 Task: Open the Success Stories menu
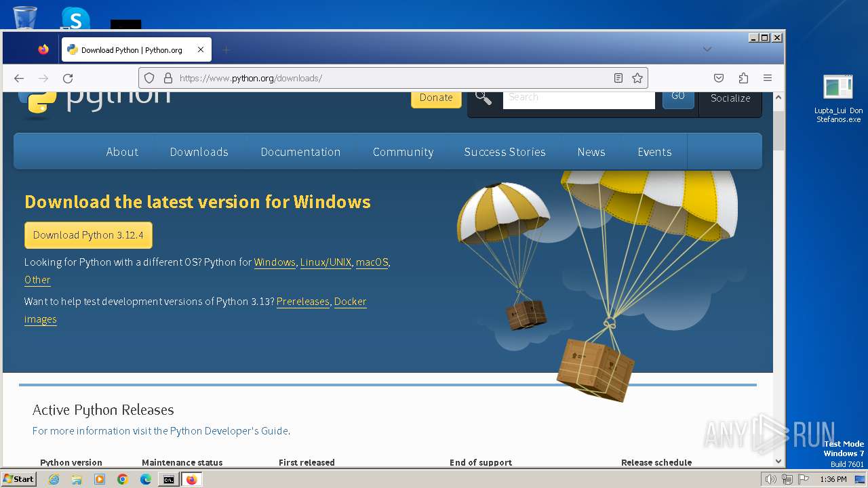pyautogui.click(x=505, y=152)
